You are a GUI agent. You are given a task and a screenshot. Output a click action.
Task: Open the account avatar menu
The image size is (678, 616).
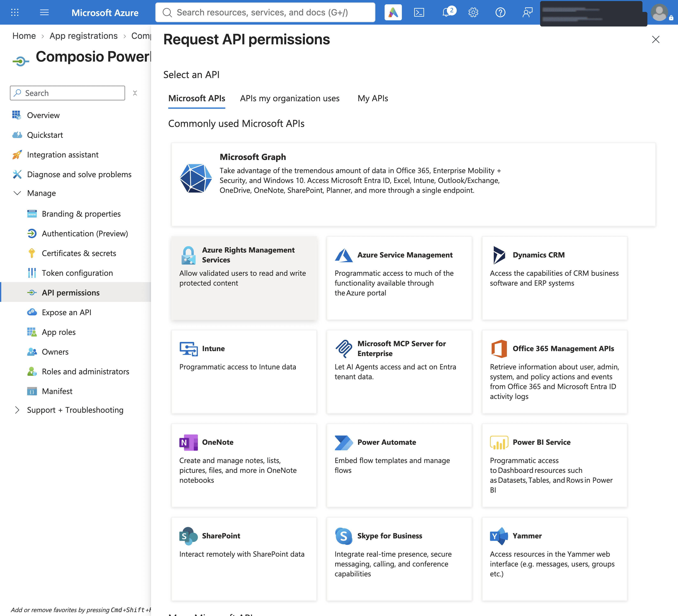tap(660, 13)
